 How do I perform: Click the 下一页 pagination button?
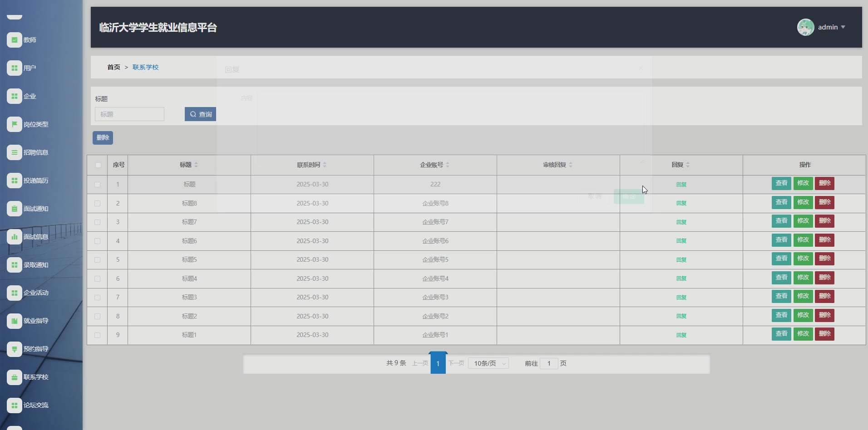click(x=456, y=363)
